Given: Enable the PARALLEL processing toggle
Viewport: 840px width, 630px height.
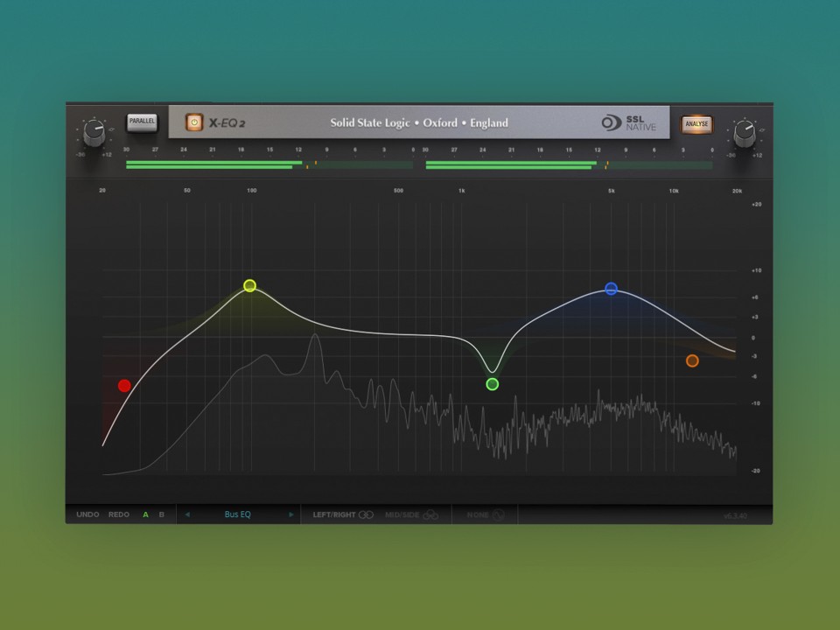Looking at the screenshot, I should pos(142,122).
